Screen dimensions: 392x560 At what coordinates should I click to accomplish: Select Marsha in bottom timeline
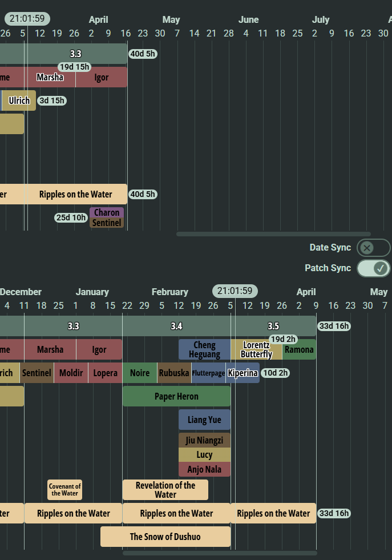point(50,349)
